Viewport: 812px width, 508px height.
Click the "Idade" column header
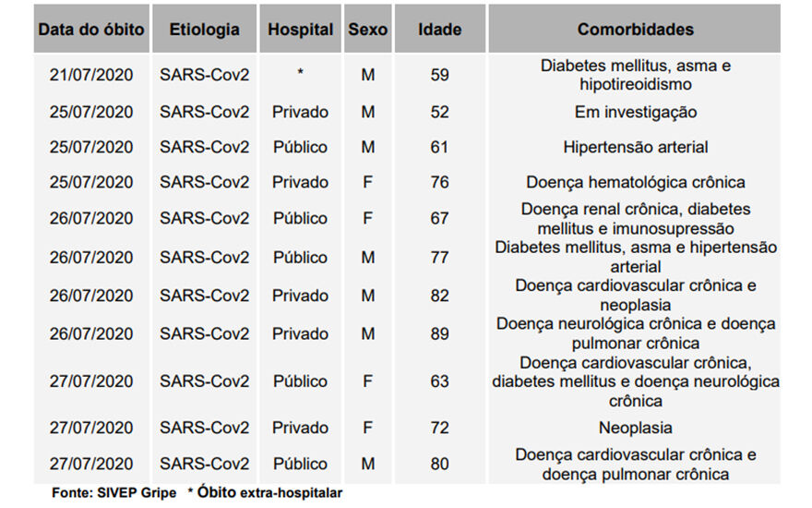coord(439,29)
